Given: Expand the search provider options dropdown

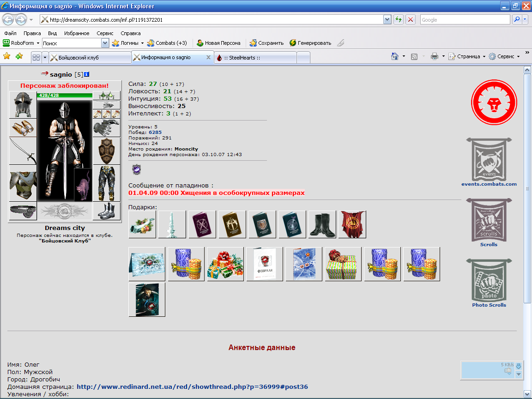Looking at the screenshot, I should pyautogui.click(x=525, y=20).
